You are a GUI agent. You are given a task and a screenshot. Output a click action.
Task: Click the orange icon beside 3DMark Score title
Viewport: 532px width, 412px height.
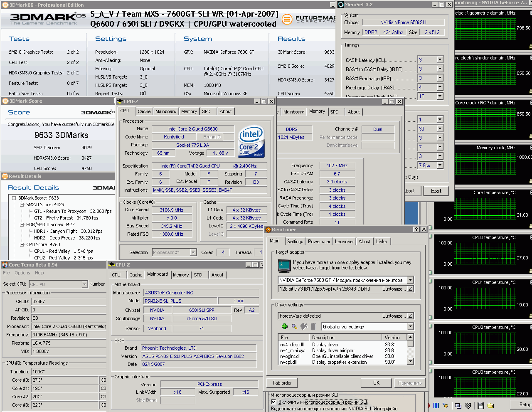point(5,101)
